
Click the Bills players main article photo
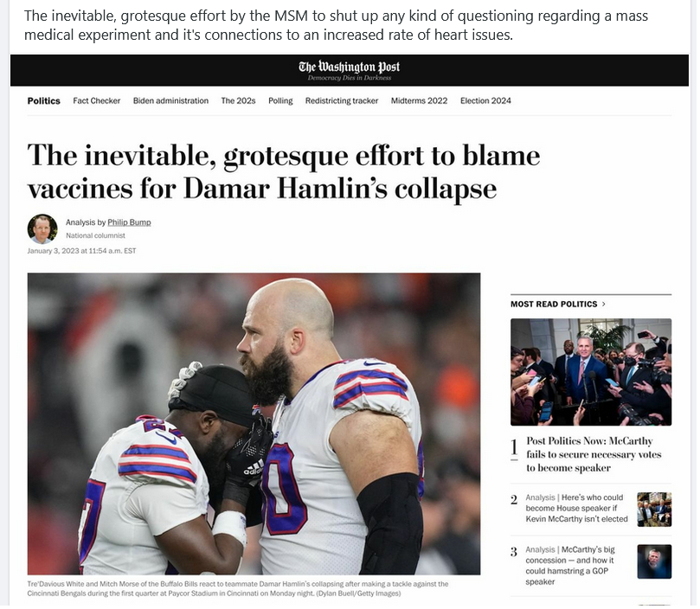point(255,426)
